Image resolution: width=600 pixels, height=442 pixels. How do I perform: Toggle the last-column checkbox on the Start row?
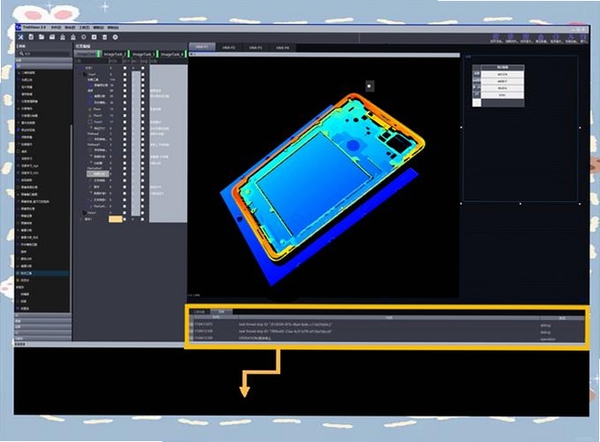coord(143,74)
